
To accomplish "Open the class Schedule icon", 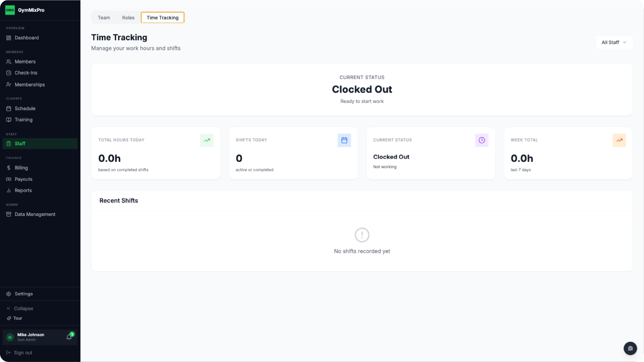I will click(9, 108).
